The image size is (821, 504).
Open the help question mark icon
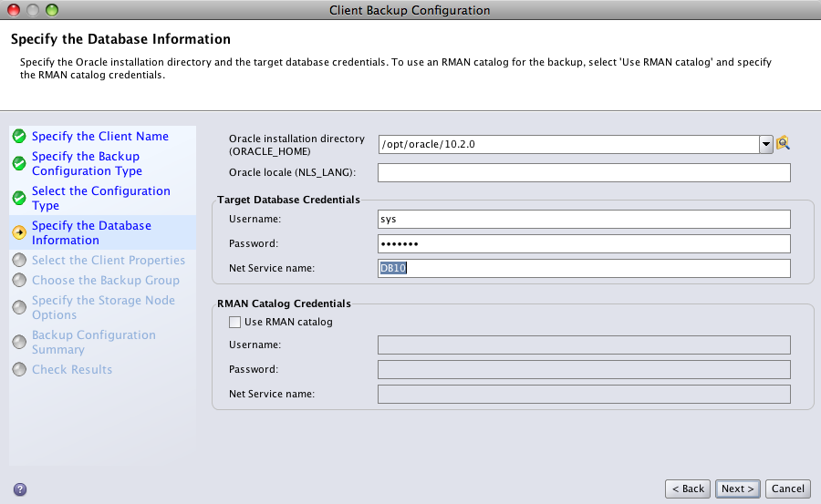tap(20, 489)
